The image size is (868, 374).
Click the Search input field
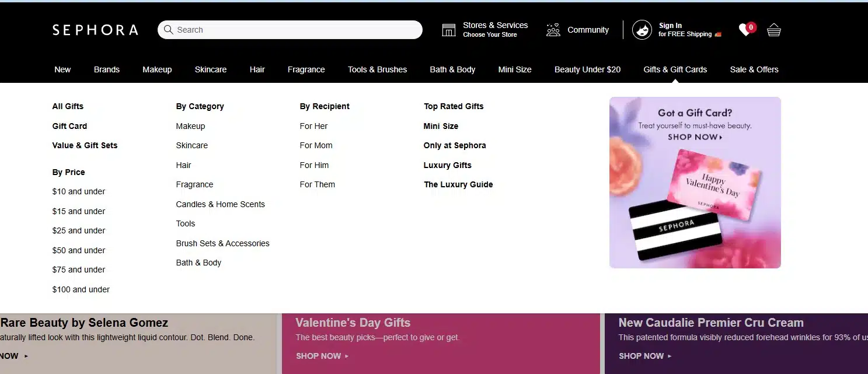(290, 30)
